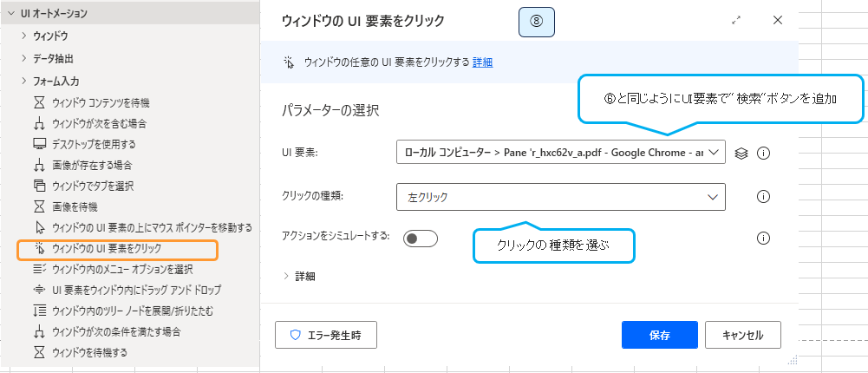The image size is (868, 373).
Task: Select ウィンドウでタブを選択 action
Action: coord(93,186)
